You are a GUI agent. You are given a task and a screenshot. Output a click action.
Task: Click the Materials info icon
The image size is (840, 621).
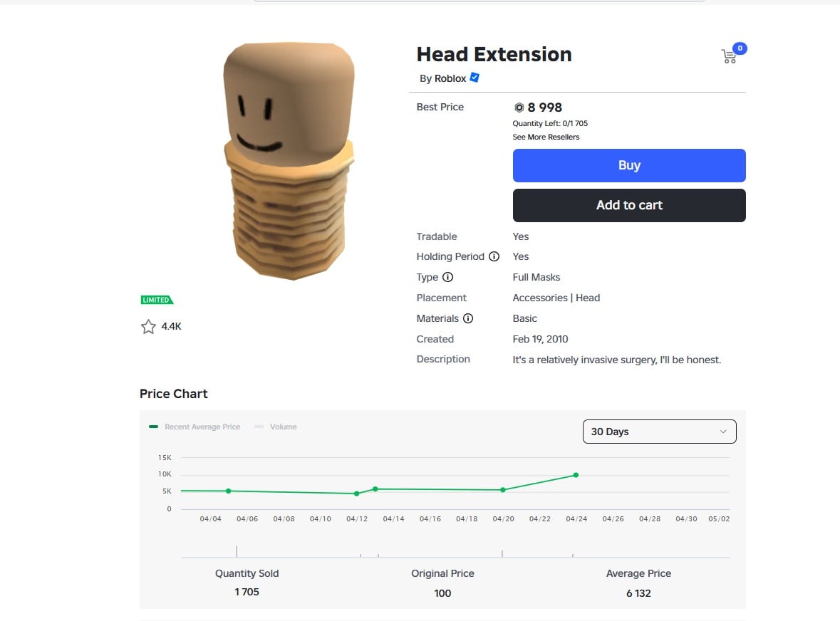click(468, 318)
